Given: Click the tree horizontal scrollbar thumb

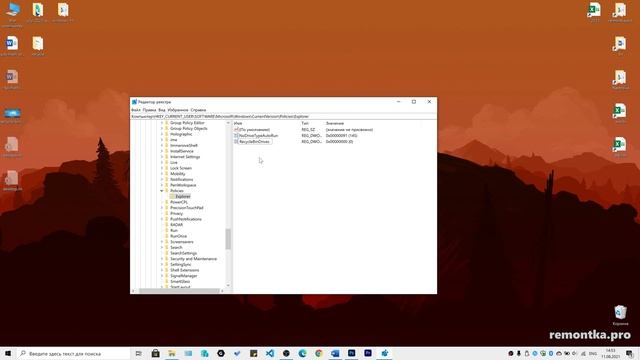Looking at the screenshot, I should [179, 291].
